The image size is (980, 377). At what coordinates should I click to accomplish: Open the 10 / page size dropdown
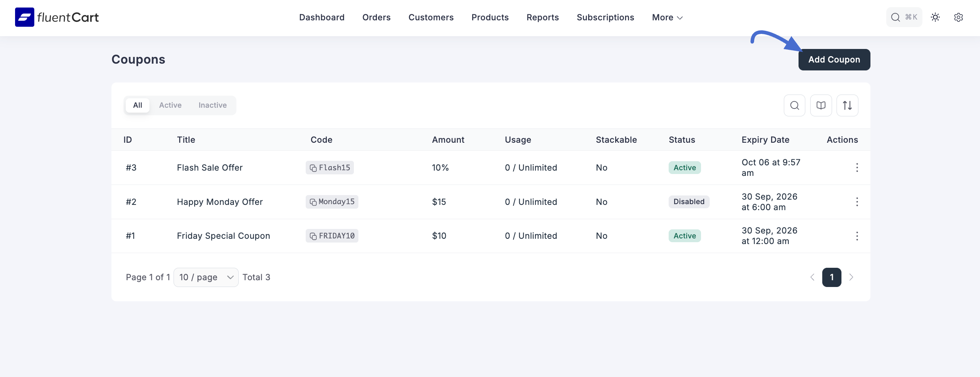tap(206, 277)
